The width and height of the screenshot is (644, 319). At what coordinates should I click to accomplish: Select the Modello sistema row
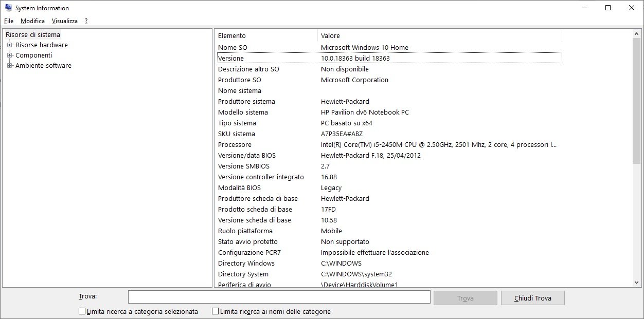(x=389, y=112)
